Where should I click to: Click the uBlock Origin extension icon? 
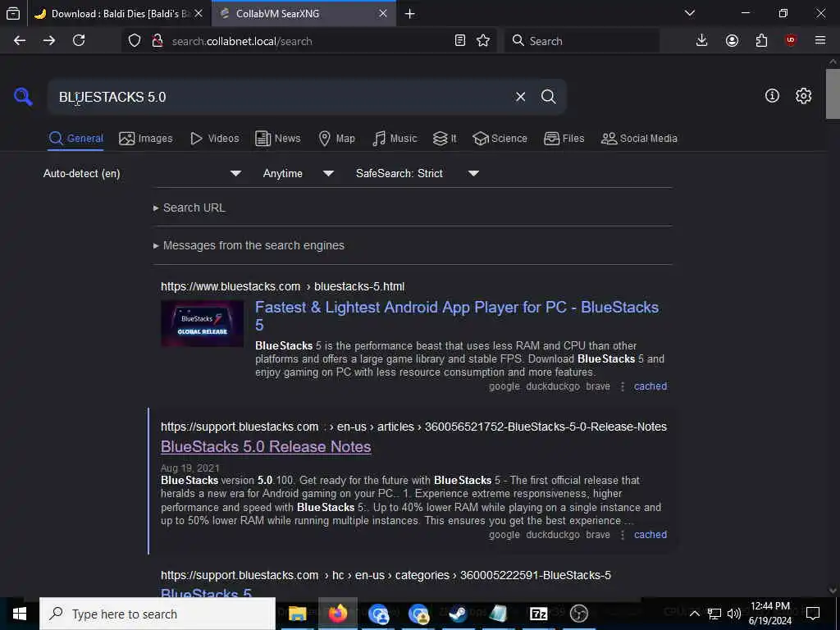(x=791, y=41)
